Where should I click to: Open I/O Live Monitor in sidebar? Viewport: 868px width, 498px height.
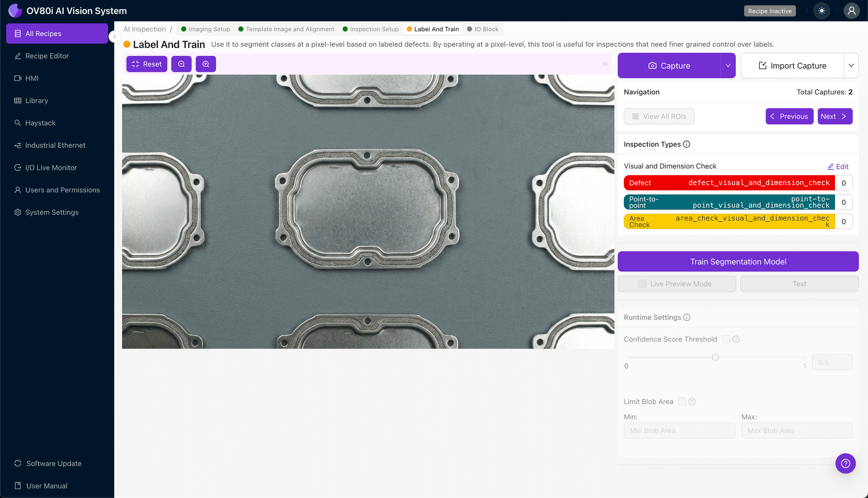51,167
